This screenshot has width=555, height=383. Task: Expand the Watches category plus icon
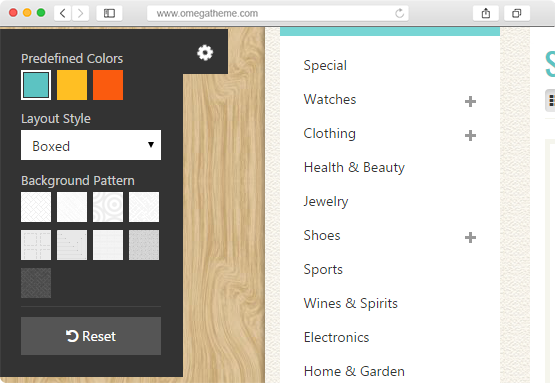coord(470,102)
